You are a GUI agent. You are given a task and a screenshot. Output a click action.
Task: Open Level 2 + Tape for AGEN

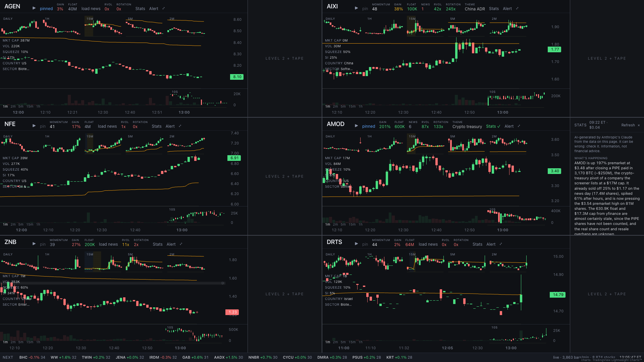pos(284,59)
